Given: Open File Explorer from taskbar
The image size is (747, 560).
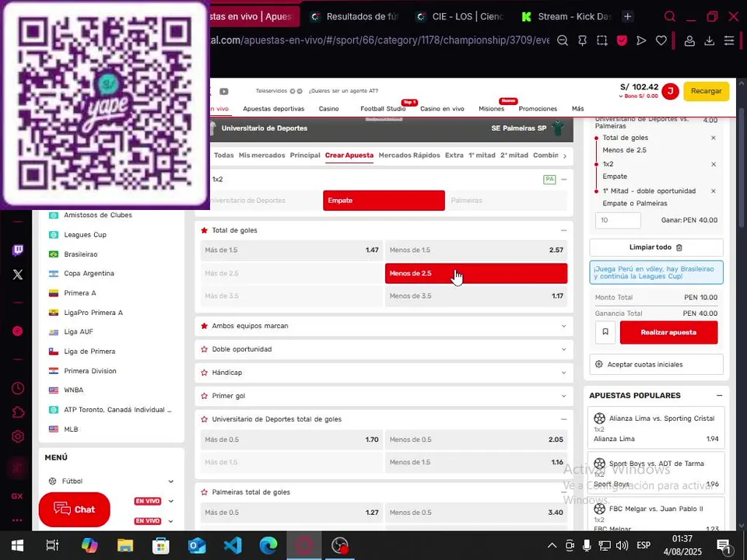Looking at the screenshot, I should click(125, 545).
